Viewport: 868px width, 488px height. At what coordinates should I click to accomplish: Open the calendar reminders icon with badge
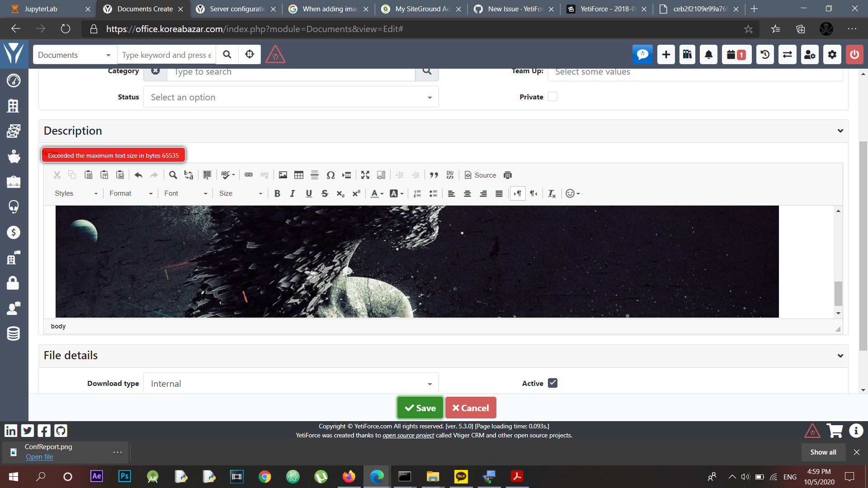[736, 55]
